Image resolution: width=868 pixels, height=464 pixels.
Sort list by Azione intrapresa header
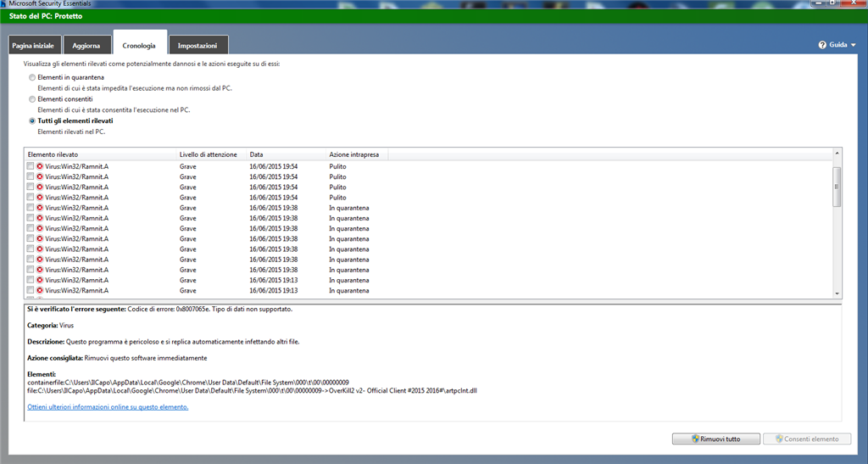pos(357,154)
